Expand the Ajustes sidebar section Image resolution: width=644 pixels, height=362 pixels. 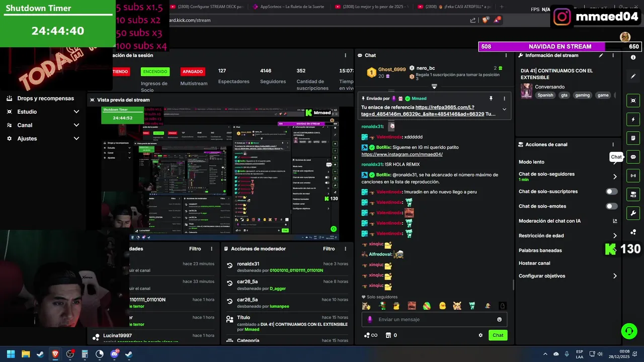(x=42, y=138)
